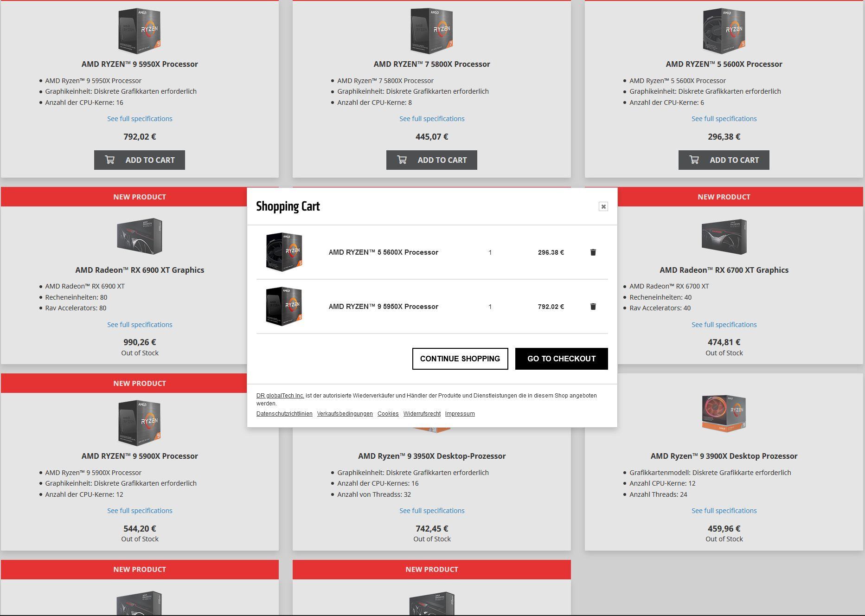This screenshot has width=865, height=616.
Task: Open full specifications for Radeon RX 6700 XT
Action: pos(724,325)
